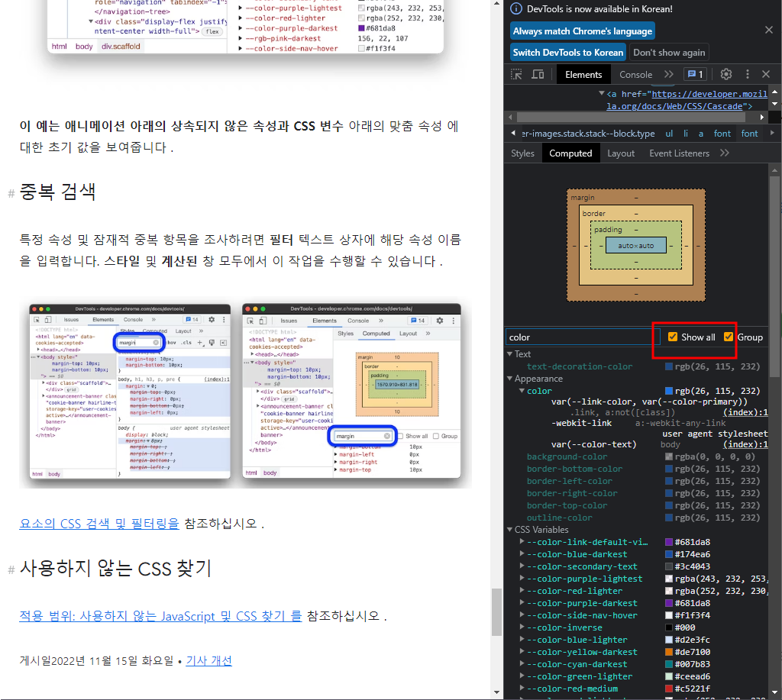
Task: Click the teal #007b83 color swatch
Action: pos(669,664)
